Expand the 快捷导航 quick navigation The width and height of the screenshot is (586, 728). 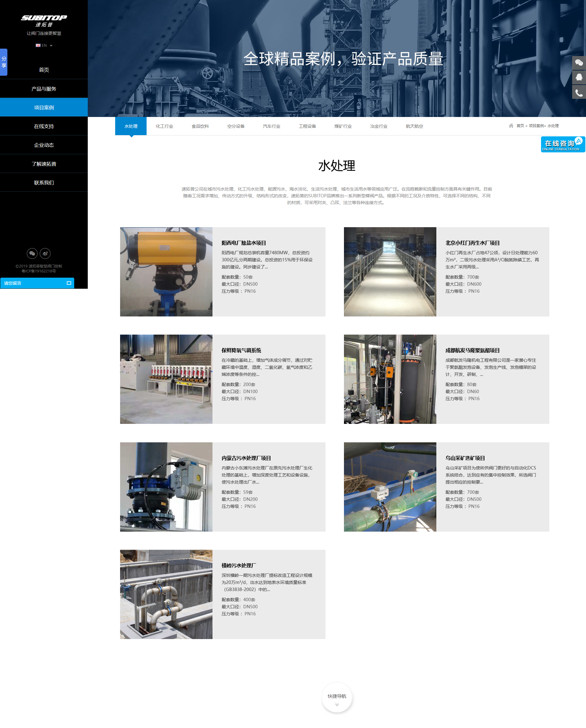click(337, 698)
